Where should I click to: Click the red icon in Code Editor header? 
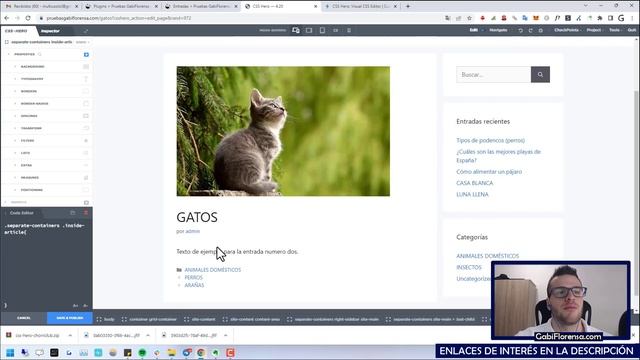click(x=86, y=213)
